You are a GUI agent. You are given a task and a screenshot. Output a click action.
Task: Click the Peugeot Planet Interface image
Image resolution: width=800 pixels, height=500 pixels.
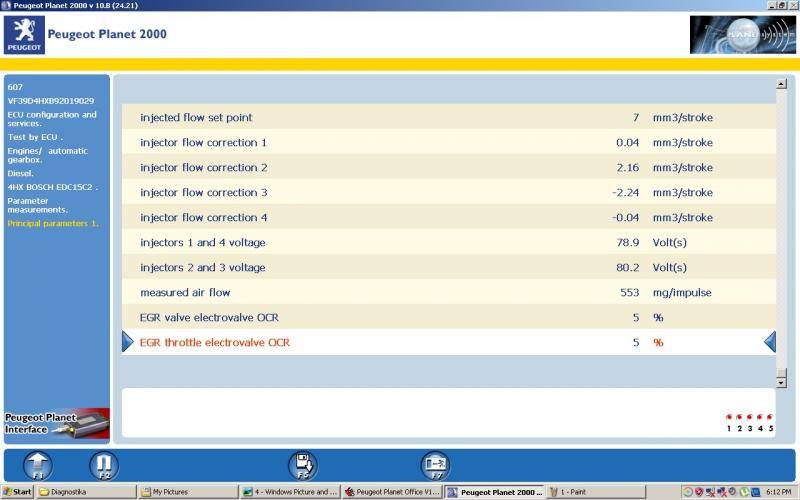pyautogui.click(x=55, y=423)
